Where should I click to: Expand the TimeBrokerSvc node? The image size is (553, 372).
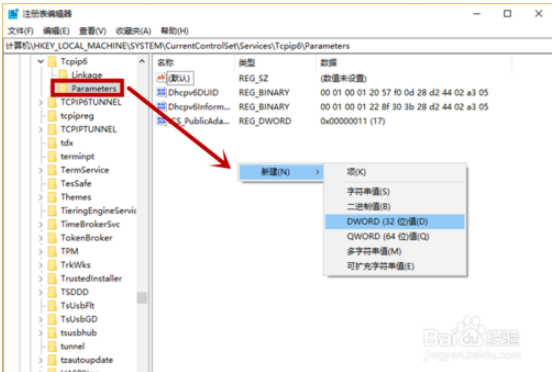click(41, 224)
